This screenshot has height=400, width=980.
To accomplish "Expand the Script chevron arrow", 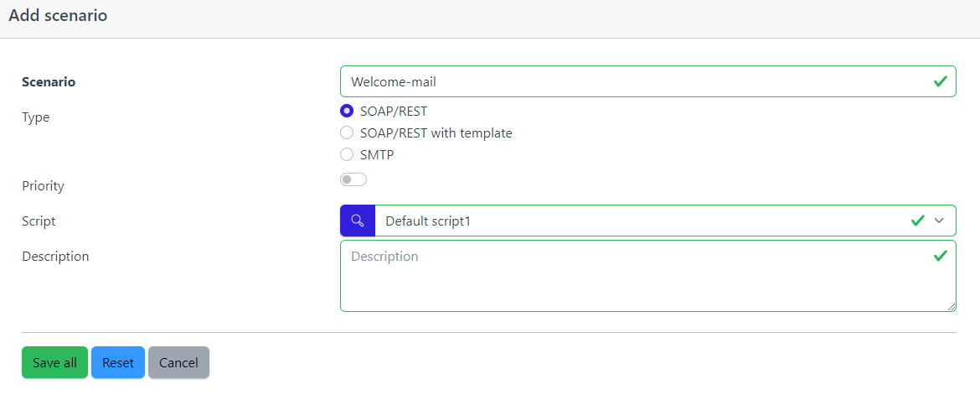I will [x=939, y=221].
